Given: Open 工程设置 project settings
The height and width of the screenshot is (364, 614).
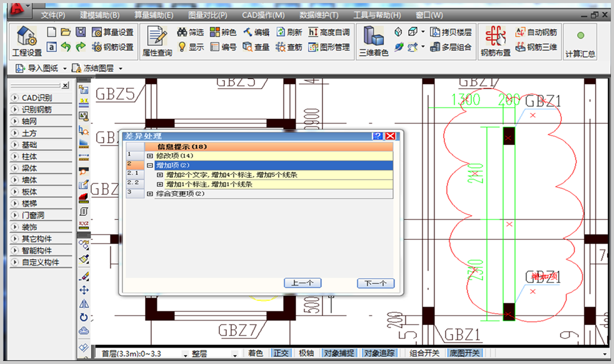Looking at the screenshot, I should point(27,41).
